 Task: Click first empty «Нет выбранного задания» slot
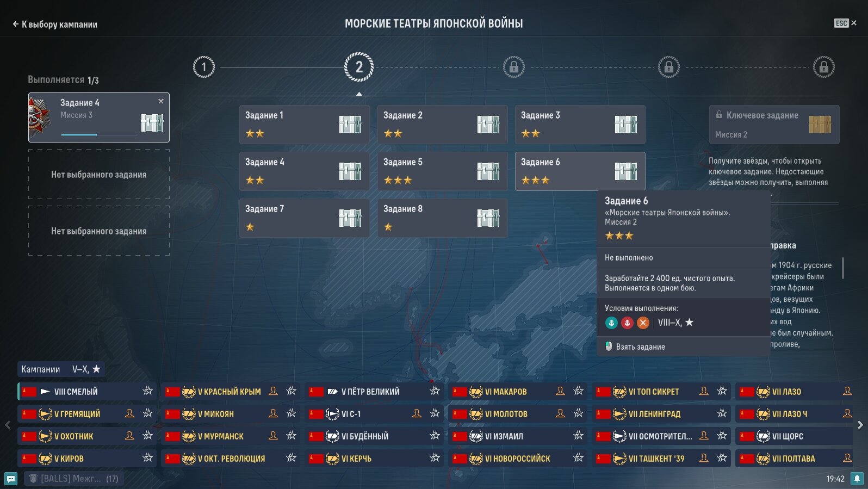[x=99, y=174]
